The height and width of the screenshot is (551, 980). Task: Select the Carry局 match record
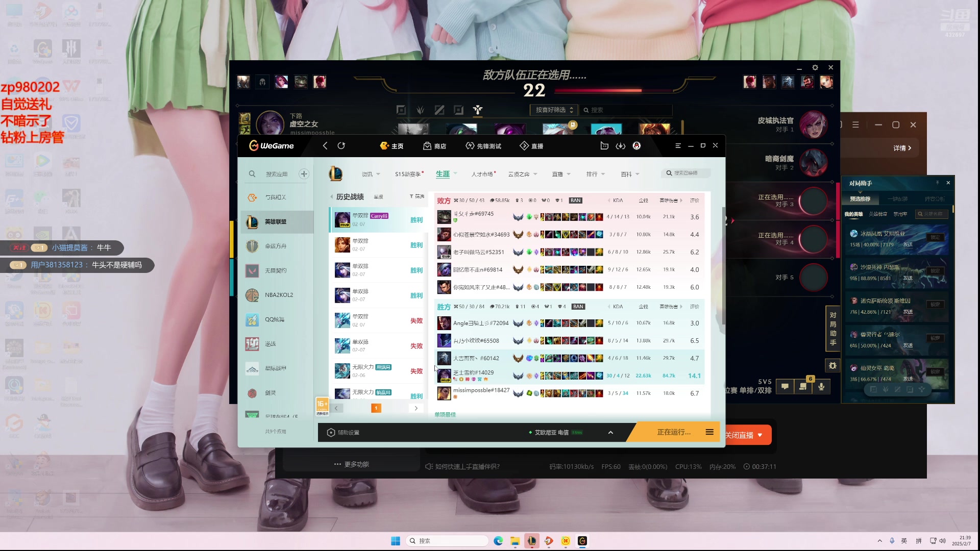tap(378, 220)
